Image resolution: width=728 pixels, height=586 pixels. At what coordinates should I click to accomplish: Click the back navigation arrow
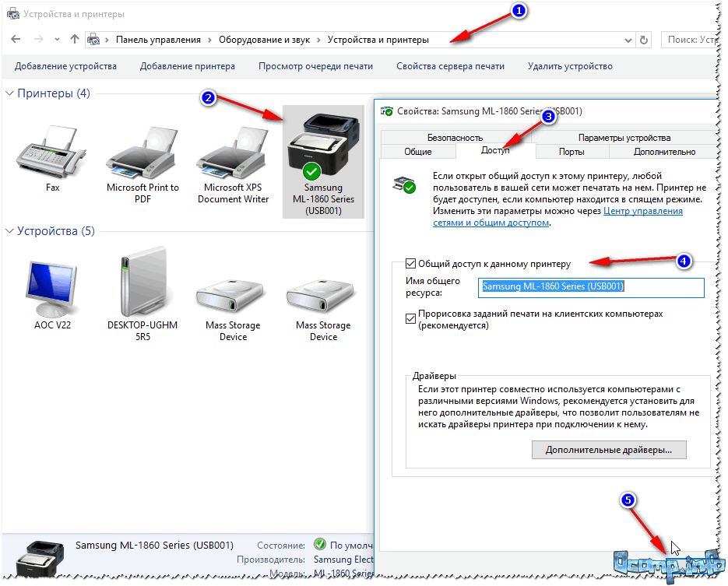pos(16,39)
